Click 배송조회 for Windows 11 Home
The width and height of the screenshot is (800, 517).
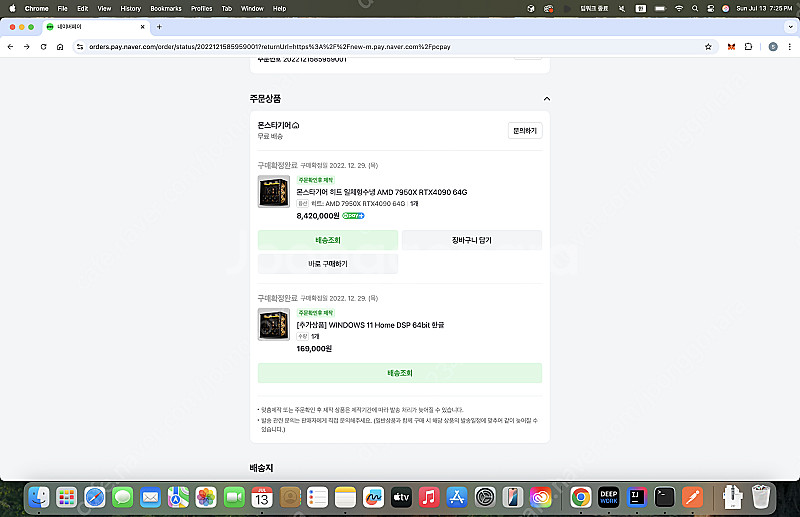pos(399,373)
